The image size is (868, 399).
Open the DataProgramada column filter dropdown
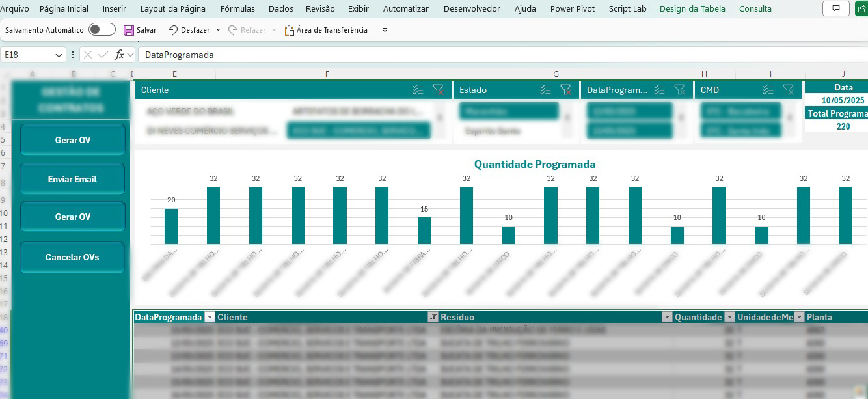click(x=210, y=317)
